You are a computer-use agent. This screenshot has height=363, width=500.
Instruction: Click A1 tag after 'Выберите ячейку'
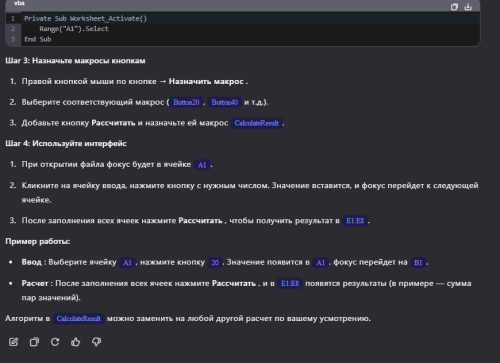pos(127,263)
